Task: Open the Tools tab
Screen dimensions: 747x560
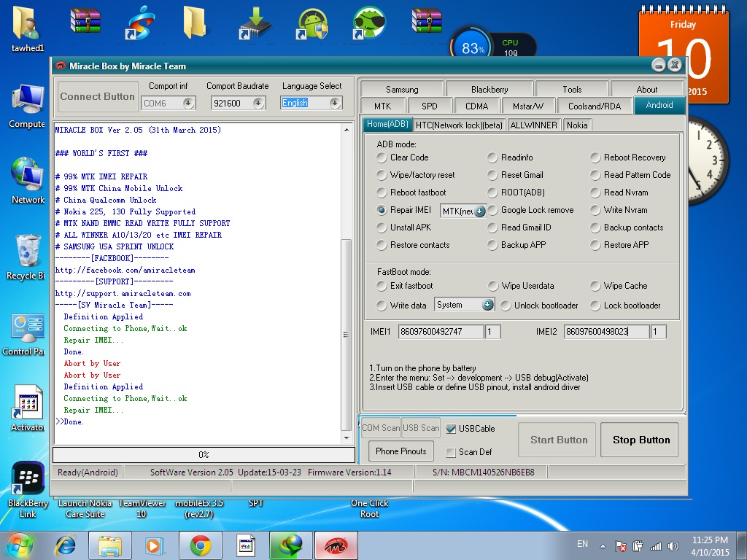Action: coord(572,90)
